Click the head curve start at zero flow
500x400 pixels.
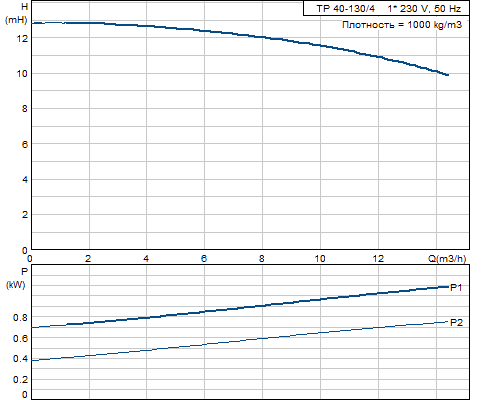[x=33, y=23]
